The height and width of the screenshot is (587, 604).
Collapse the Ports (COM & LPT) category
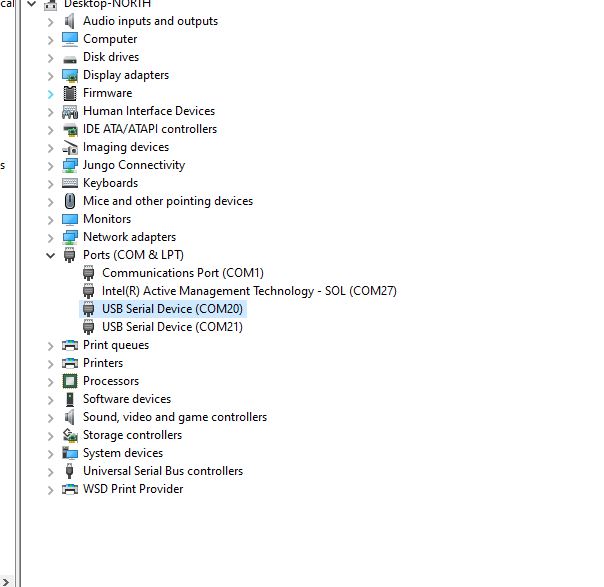pos(51,255)
